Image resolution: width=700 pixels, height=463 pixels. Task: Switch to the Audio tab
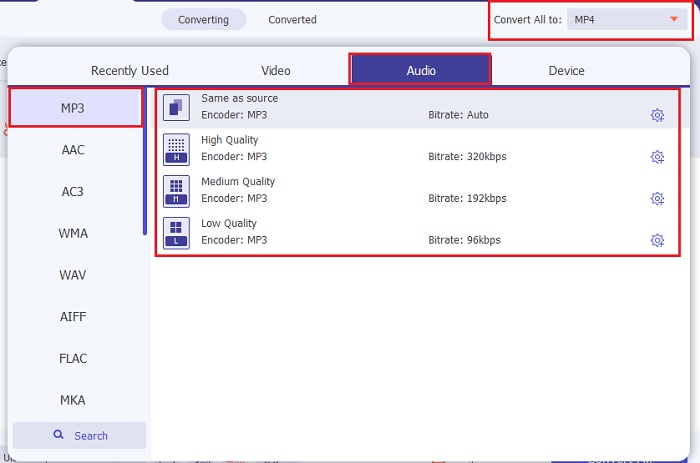421,70
